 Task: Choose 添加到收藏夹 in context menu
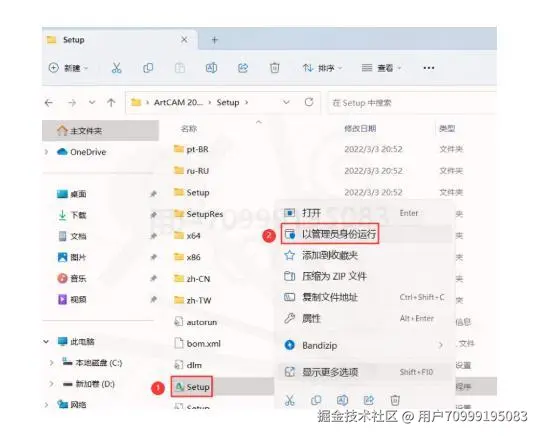click(x=366, y=255)
